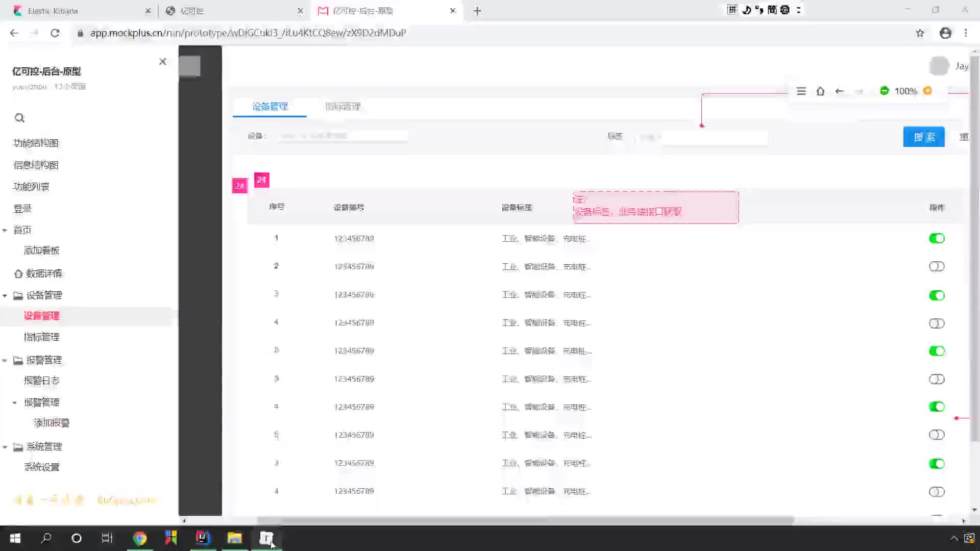Focus the 标签 filter input field
Image resolution: width=980 pixels, height=551 pixels.
(x=701, y=137)
